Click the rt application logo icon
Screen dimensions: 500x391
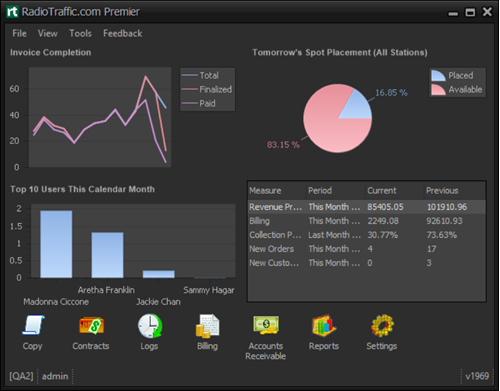(x=12, y=12)
